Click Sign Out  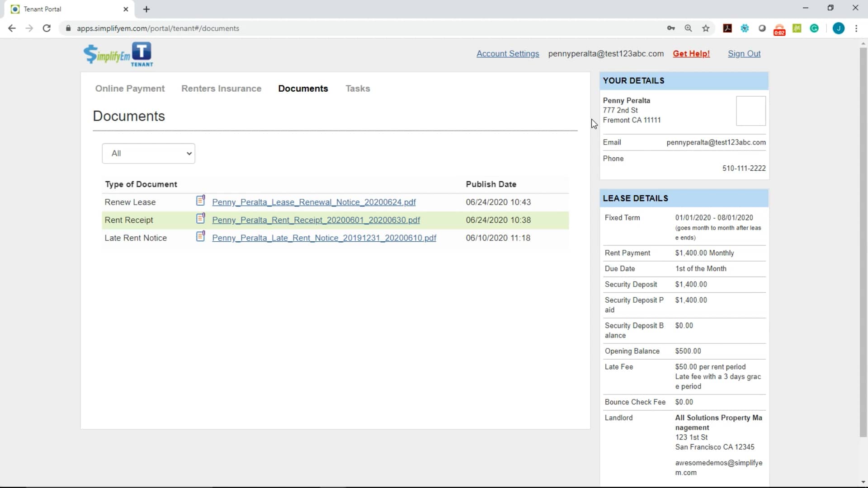pyautogui.click(x=744, y=54)
